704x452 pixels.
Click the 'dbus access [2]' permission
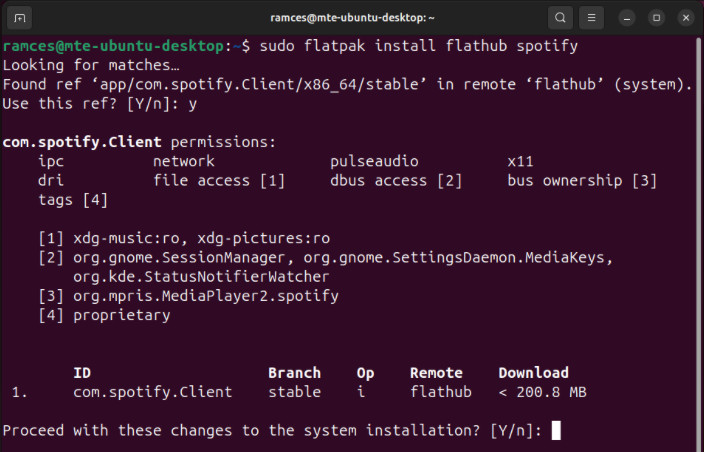pyautogui.click(x=396, y=180)
